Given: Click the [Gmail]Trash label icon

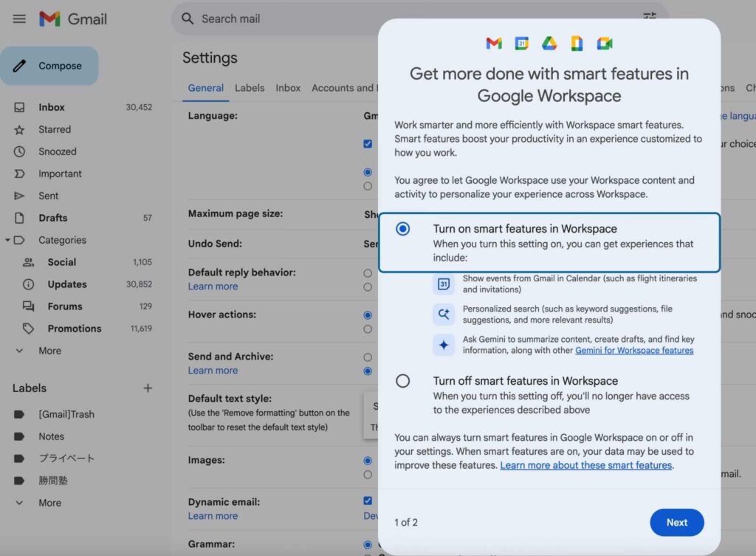Looking at the screenshot, I should click(19, 414).
